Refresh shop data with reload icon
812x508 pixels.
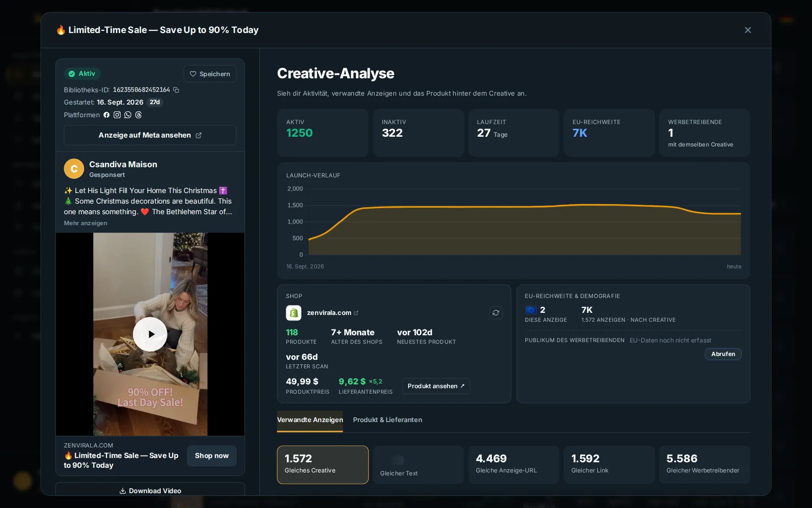pos(496,313)
